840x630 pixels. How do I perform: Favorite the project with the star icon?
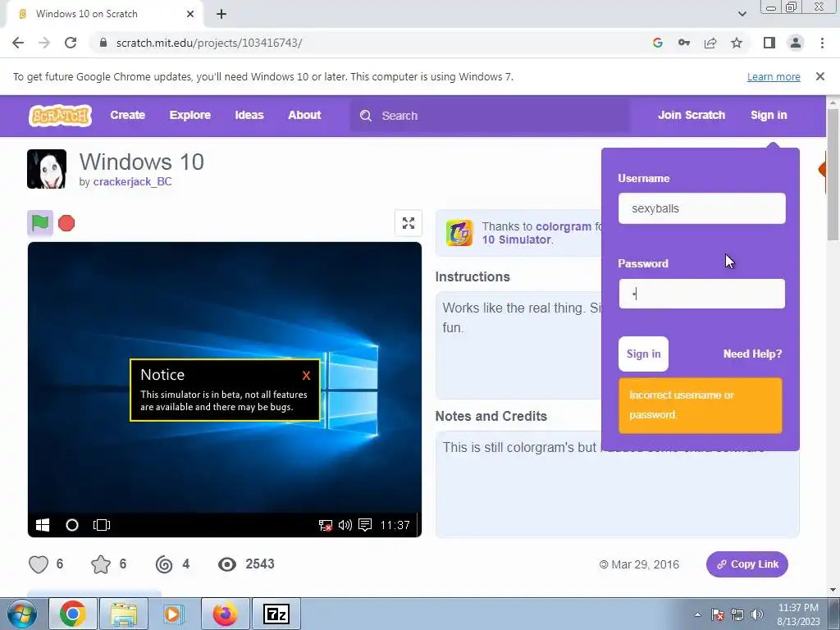pos(101,564)
